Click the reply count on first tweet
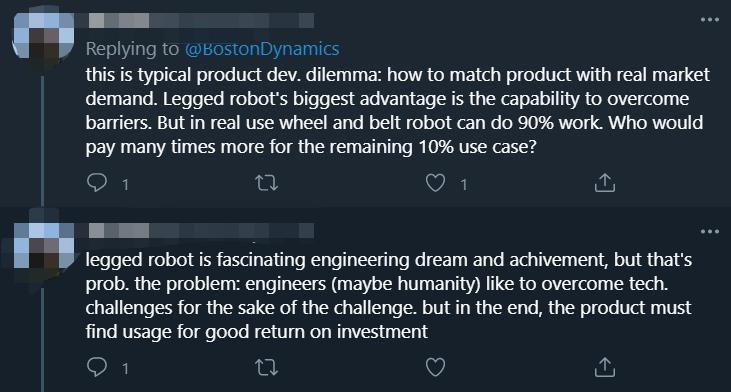 click(125, 185)
